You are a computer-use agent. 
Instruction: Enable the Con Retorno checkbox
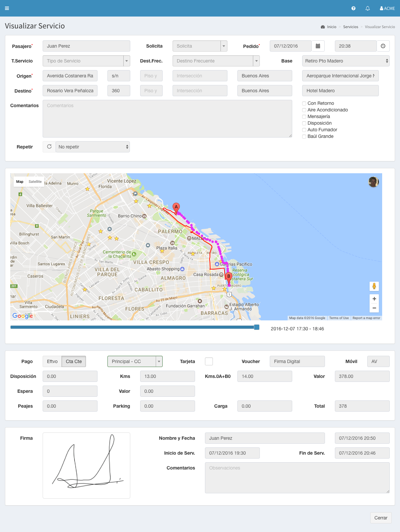304,103
